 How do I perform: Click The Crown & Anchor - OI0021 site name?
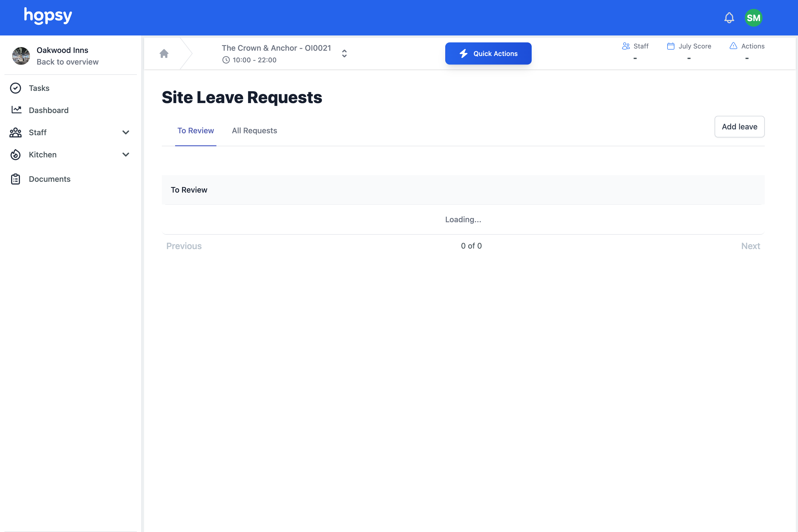(x=276, y=48)
